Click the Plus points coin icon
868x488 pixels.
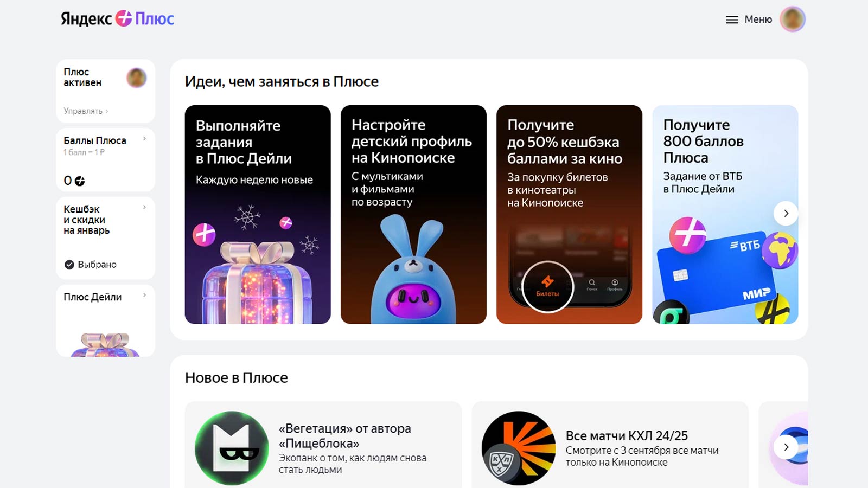(80, 181)
